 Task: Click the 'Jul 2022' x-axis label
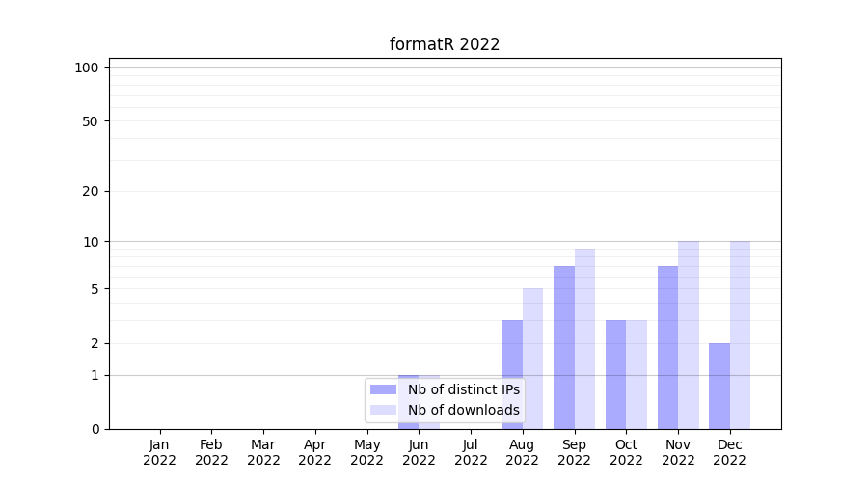click(x=471, y=452)
